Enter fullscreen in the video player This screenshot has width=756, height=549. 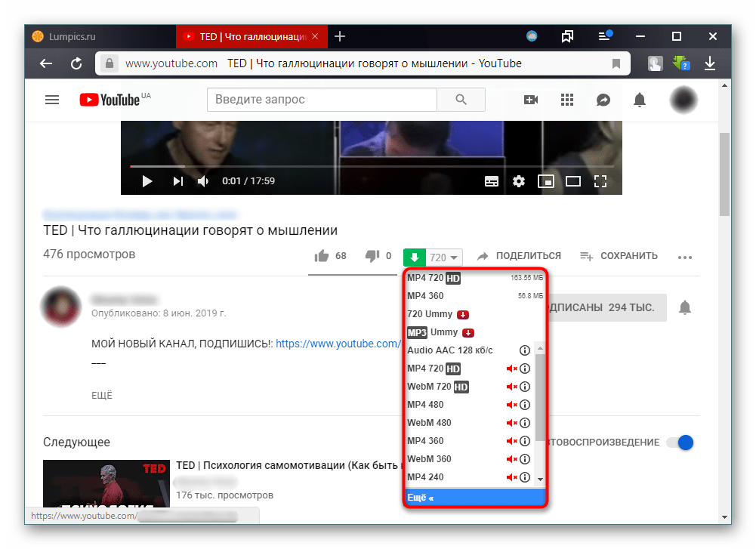click(x=600, y=181)
